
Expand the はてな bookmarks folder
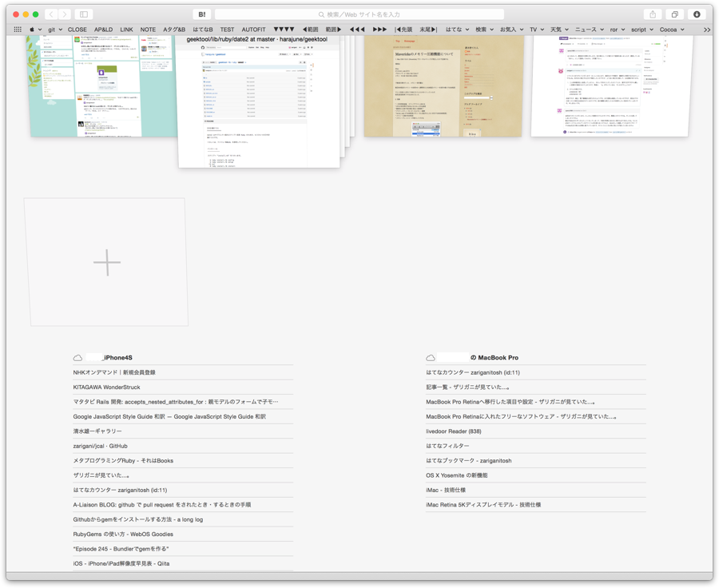click(457, 30)
